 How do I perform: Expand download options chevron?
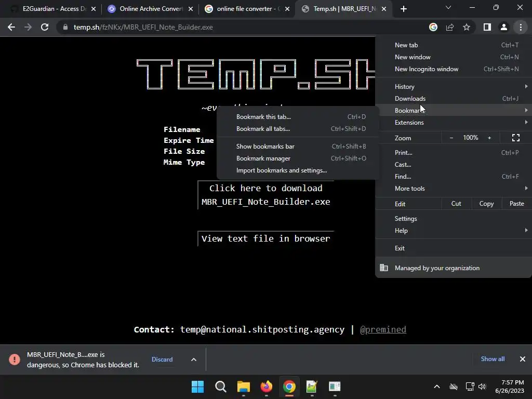[194, 360]
